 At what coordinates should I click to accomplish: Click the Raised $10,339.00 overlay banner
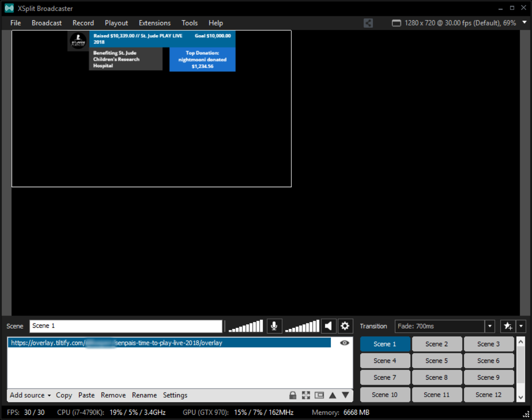pyautogui.click(x=163, y=39)
